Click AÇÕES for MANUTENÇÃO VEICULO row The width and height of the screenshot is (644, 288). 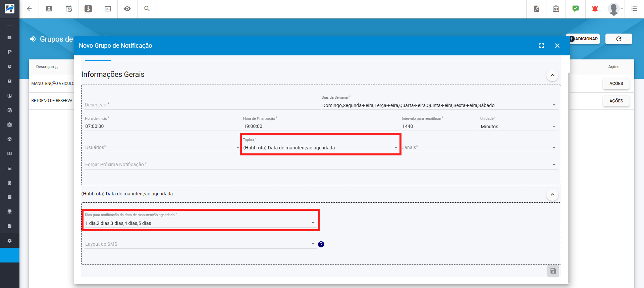(616, 84)
